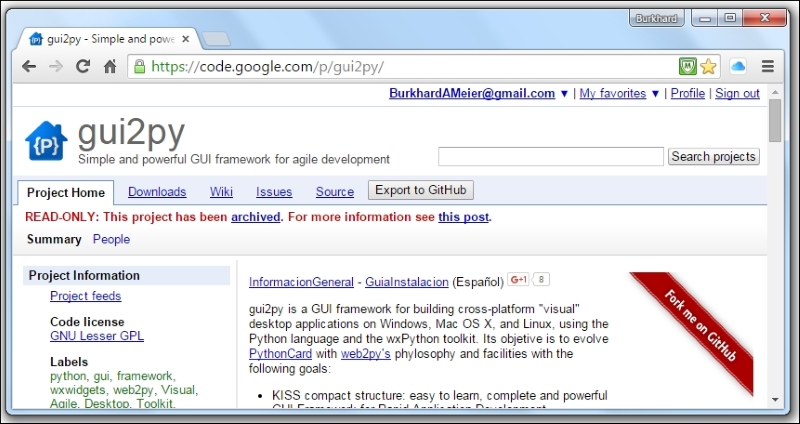Click the vertical scrollbar thumb

click(776, 120)
